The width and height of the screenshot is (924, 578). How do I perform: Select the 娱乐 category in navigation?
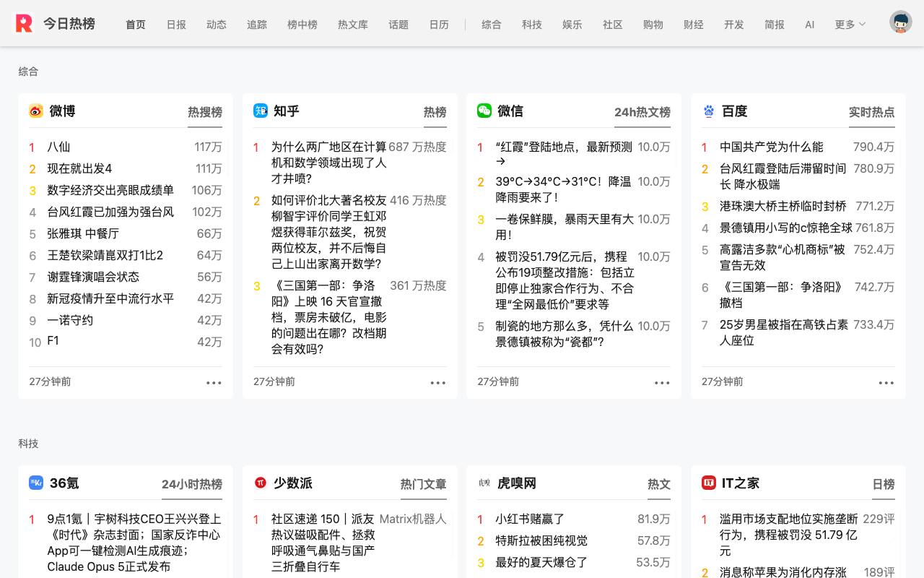[x=572, y=24]
